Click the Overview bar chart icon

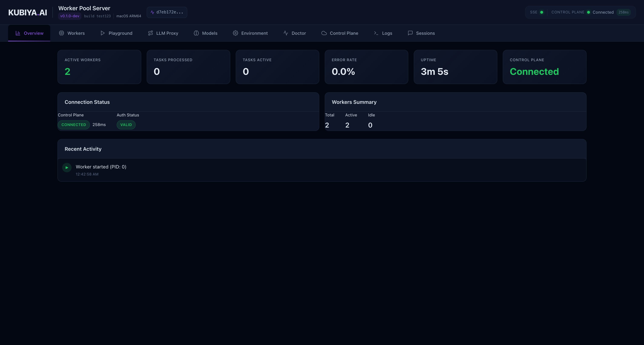[18, 33]
